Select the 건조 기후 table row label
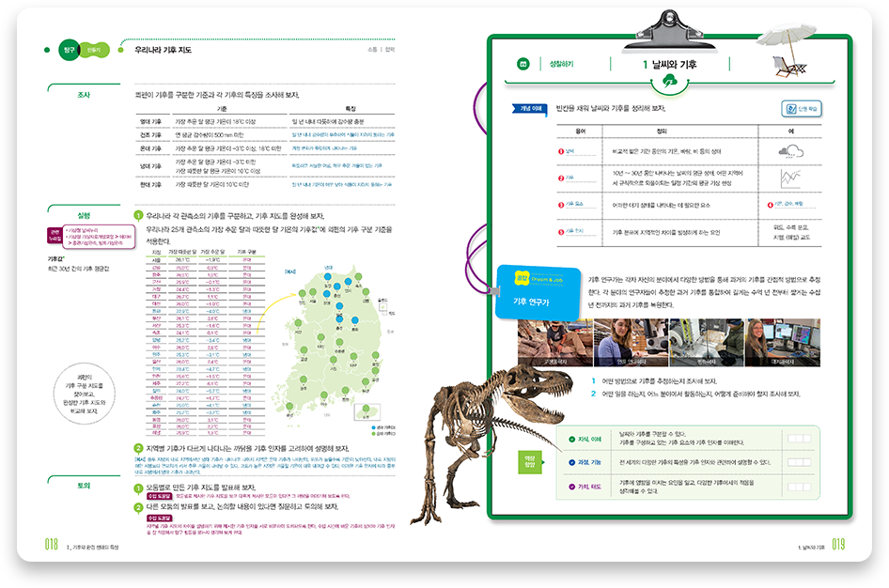 (x=150, y=135)
